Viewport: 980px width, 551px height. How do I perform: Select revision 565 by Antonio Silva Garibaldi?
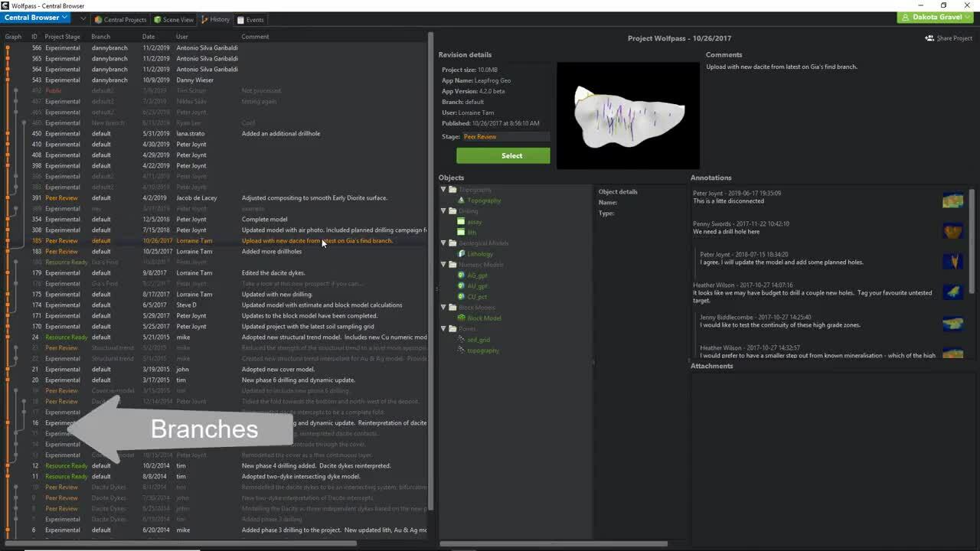pos(214,58)
